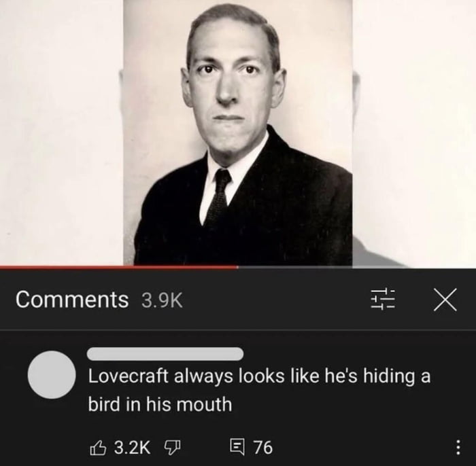Tap the portrait photo in the video player

click(238, 132)
